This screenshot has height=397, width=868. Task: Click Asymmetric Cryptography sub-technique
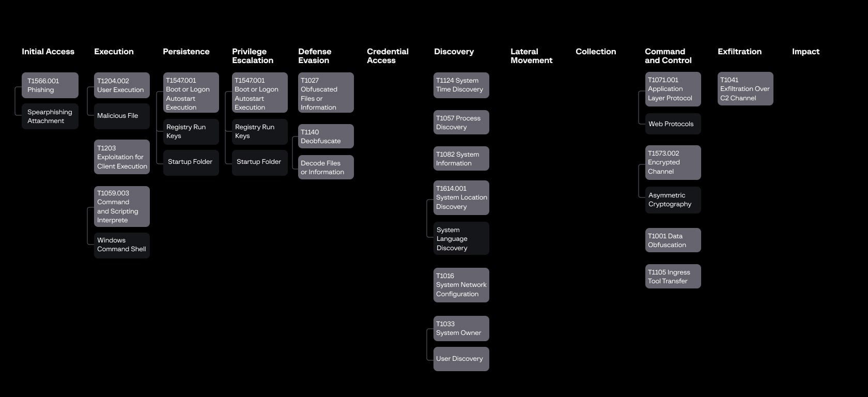click(x=673, y=200)
